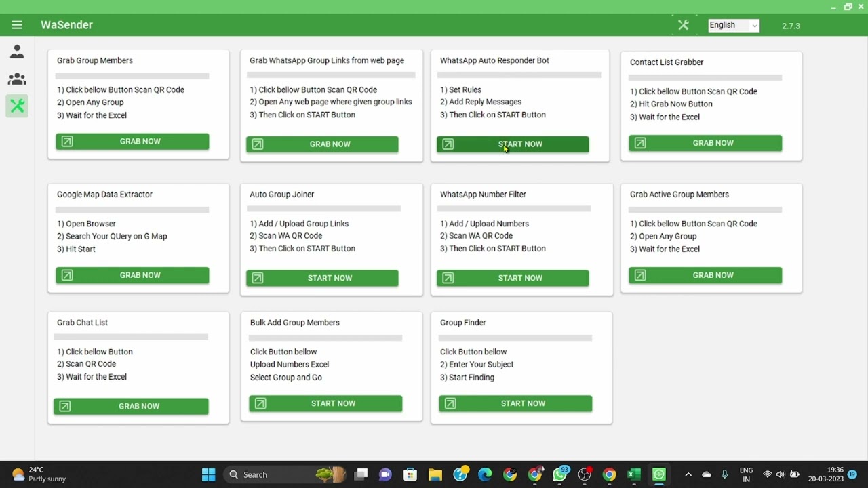Click launch icon on Contact List Grabber button

tap(640, 143)
